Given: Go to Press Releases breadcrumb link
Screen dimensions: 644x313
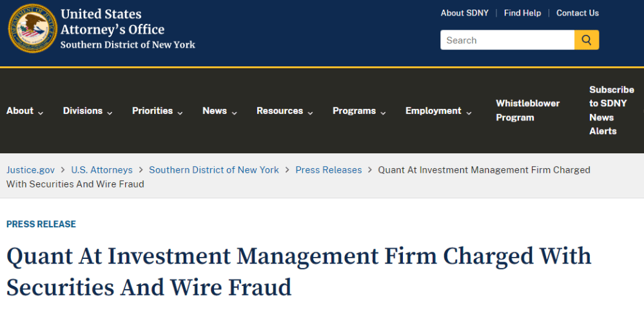Looking at the screenshot, I should (x=329, y=170).
